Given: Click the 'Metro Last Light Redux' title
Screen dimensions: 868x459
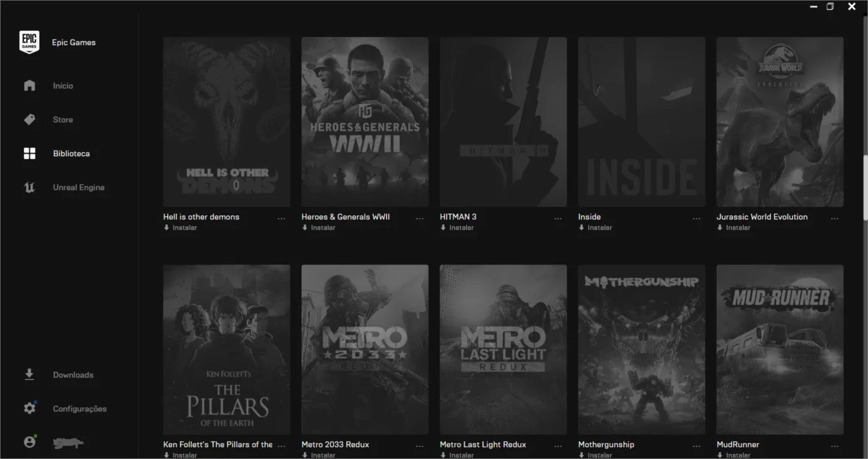Looking at the screenshot, I should (x=483, y=444).
